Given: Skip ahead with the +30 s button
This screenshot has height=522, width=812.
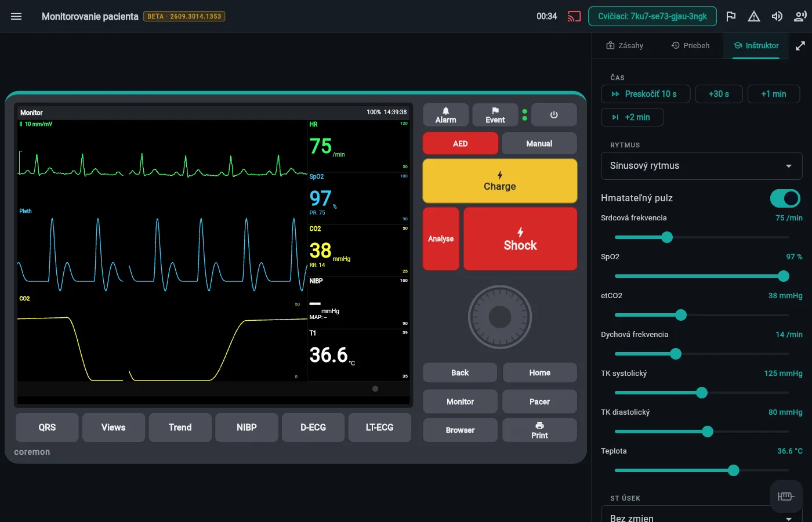Looking at the screenshot, I should [x=719, y=94].
